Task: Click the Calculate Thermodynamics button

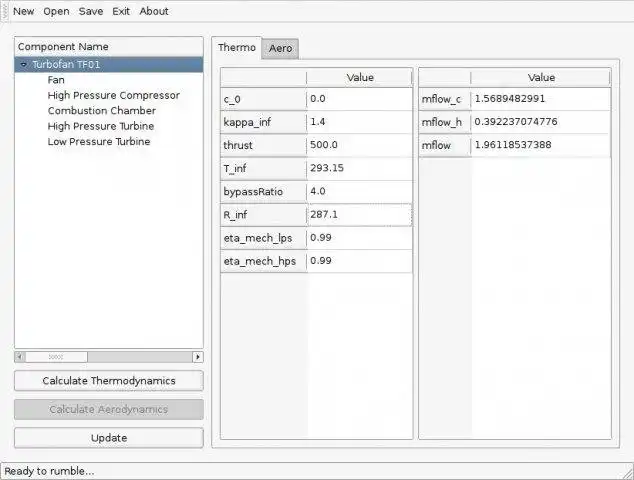Action: point(109,381)
